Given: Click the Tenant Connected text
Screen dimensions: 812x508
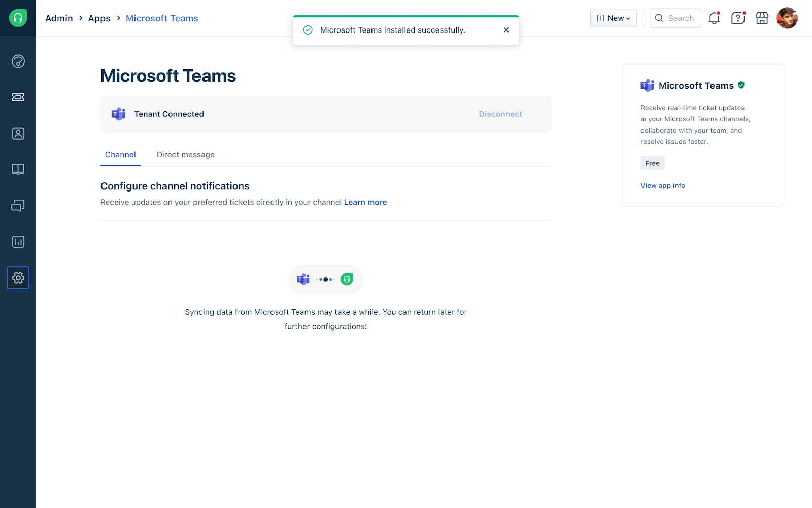Looking at the screenshot, I should [169, 114].
